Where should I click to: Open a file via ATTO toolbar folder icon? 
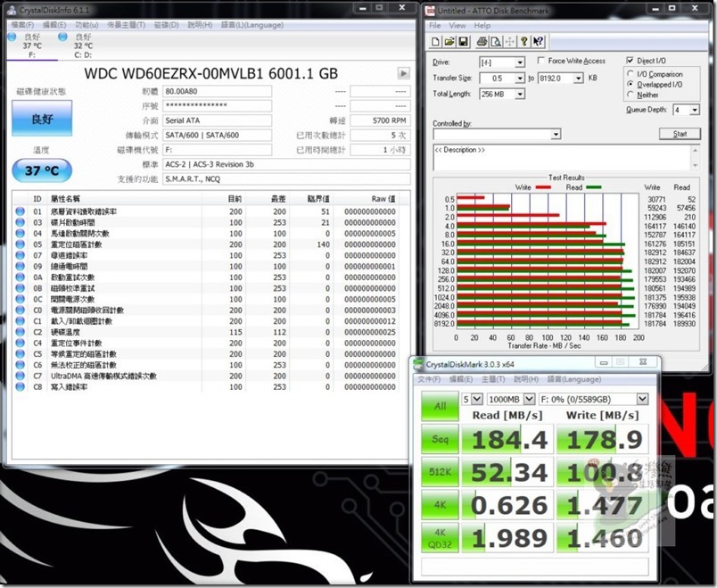pos(449,42)
